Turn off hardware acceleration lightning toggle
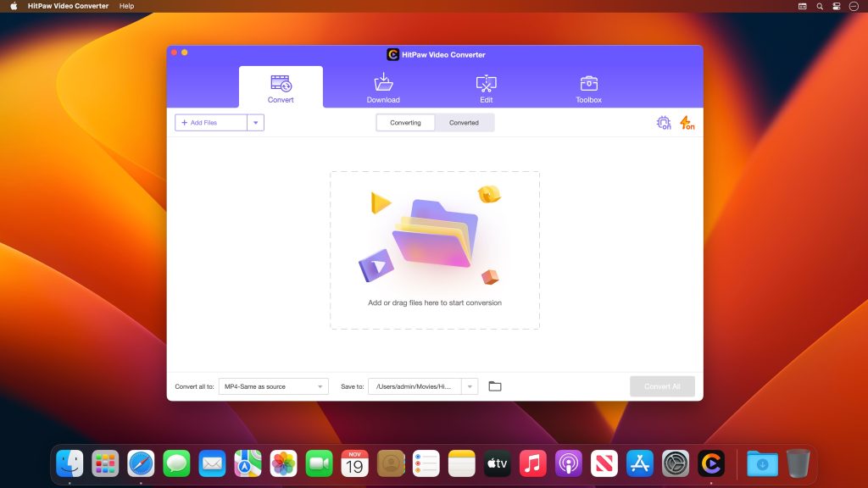This screenshot has width=868, height=488. tap(687, 123)
